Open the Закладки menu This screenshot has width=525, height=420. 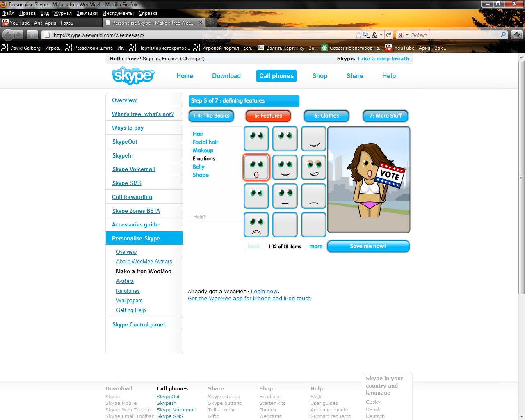(x=87, y=13)
